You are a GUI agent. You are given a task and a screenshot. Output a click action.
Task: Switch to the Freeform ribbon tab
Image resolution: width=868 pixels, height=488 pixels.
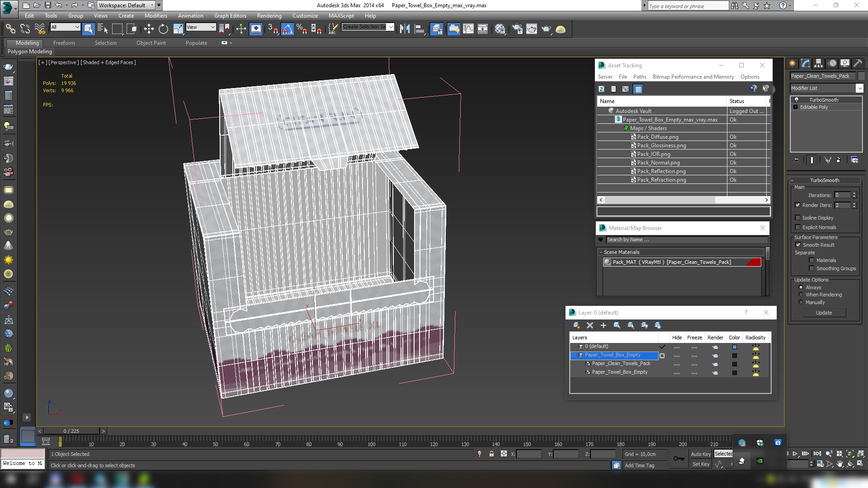point(64,43)
